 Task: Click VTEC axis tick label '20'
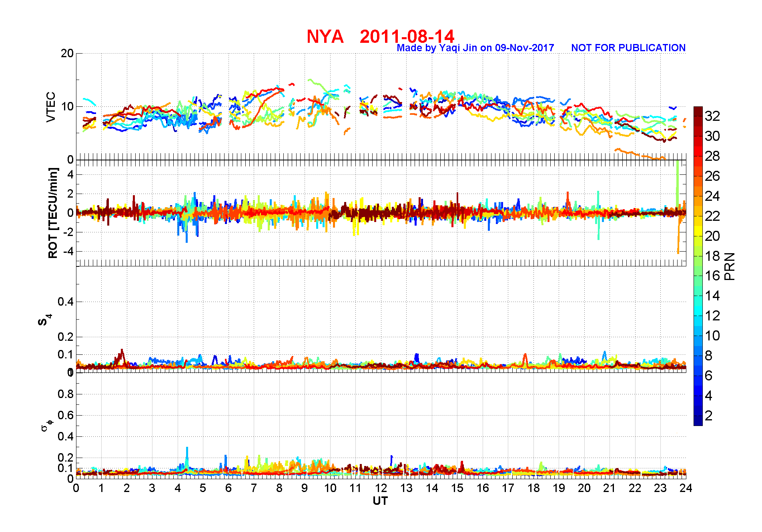[67, 53]
